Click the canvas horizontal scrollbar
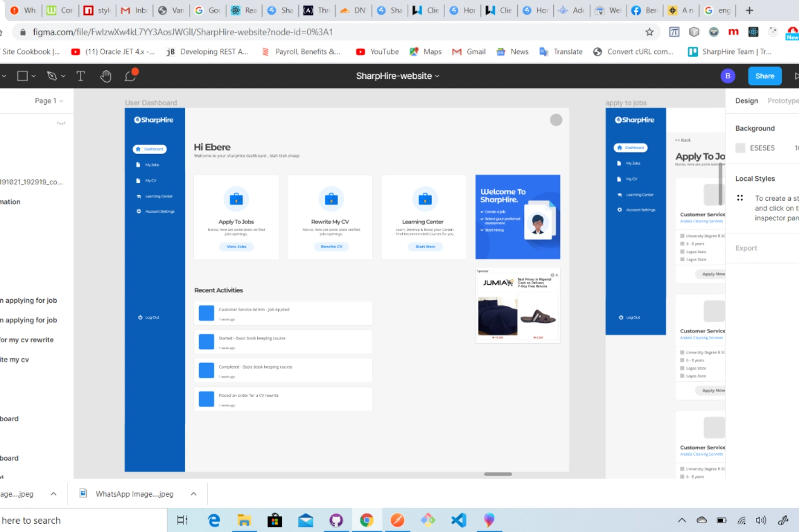 pos(498,474)
